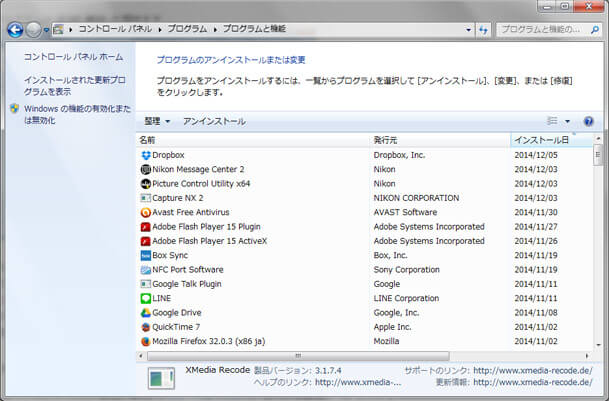Click the control panel icon in address bar
Image resolution: width=609 pixels, height=401 pixels.
point(58,29)
